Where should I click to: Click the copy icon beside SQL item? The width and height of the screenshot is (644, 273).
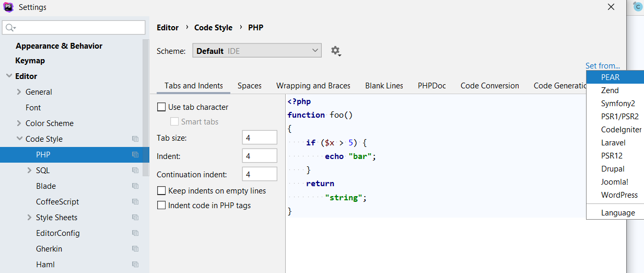point(135,170)
